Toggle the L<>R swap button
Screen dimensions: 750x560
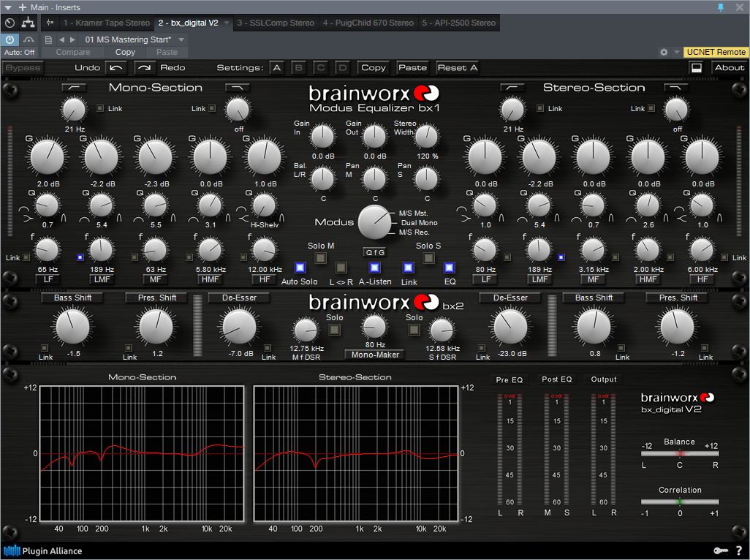coord(341,268)
